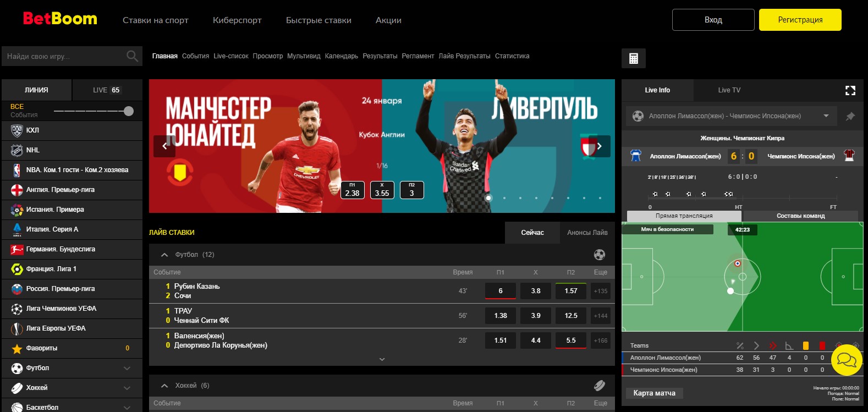Screen dimensions: 868x412
Task: Expand more football matches chevron
Action: coord(382,359)
